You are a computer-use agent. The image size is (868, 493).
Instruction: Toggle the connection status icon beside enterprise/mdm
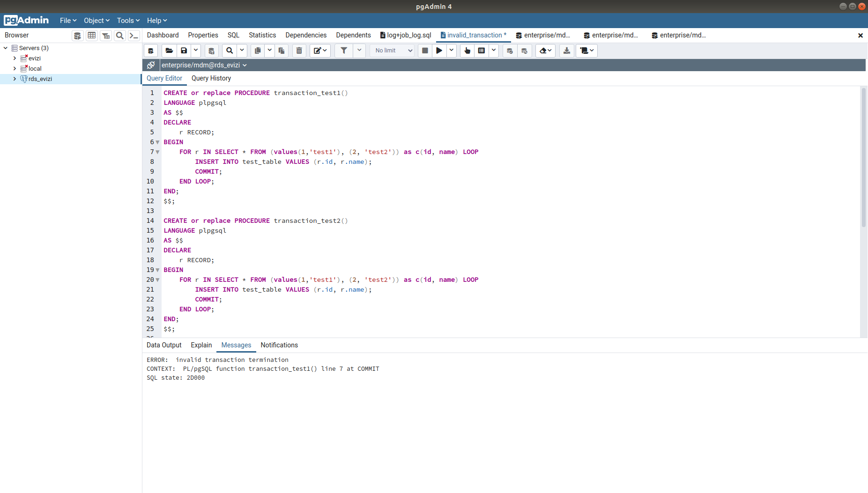pyautogui.click(x=151, y=65)
